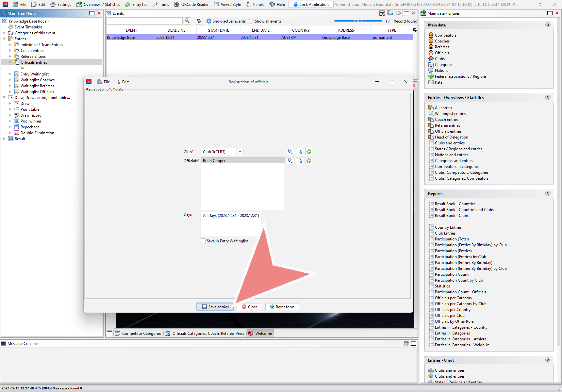Image resolution: width=562 pixels, height=392 pixels.
Task: Click the Reset form button
Action: (x=282, y=307)
